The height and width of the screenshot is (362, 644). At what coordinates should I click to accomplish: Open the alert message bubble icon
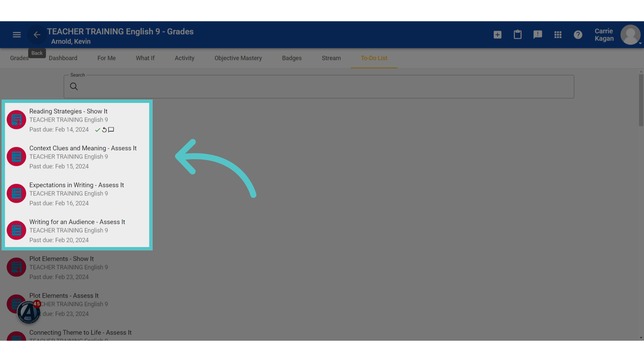click(538, 35)
